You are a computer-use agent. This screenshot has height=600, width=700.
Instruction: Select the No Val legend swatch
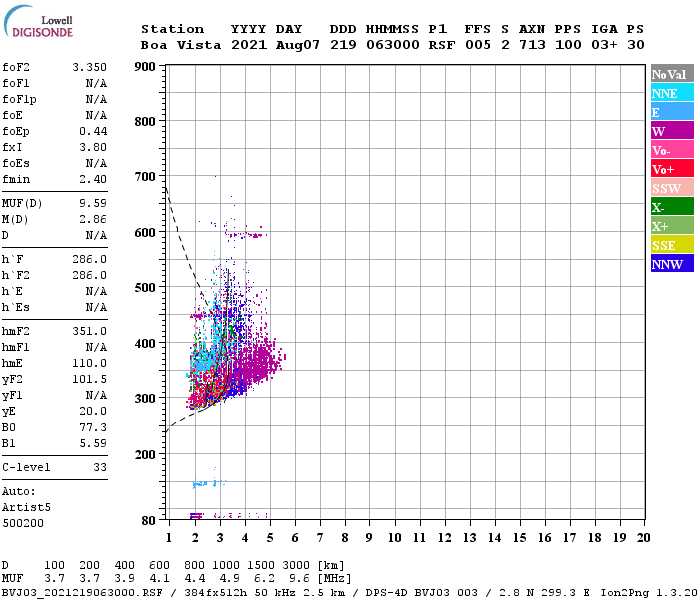click(x=672, y=74)
